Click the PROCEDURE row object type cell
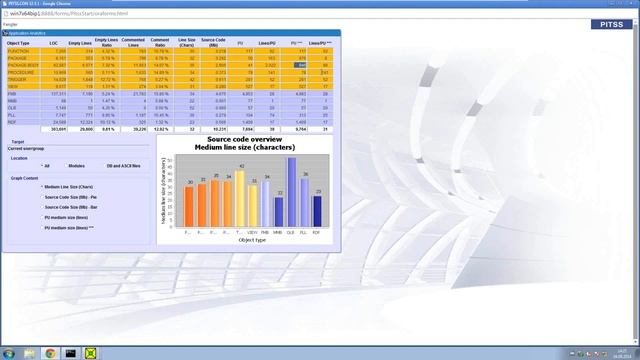Screen dimensions: 640x360 point(23,73)
